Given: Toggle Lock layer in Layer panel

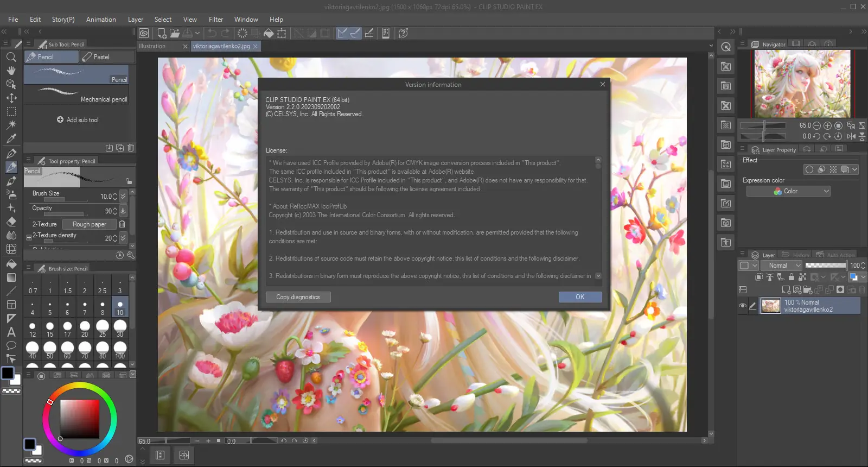Looking at the screenshot, I should coord(792,277).
